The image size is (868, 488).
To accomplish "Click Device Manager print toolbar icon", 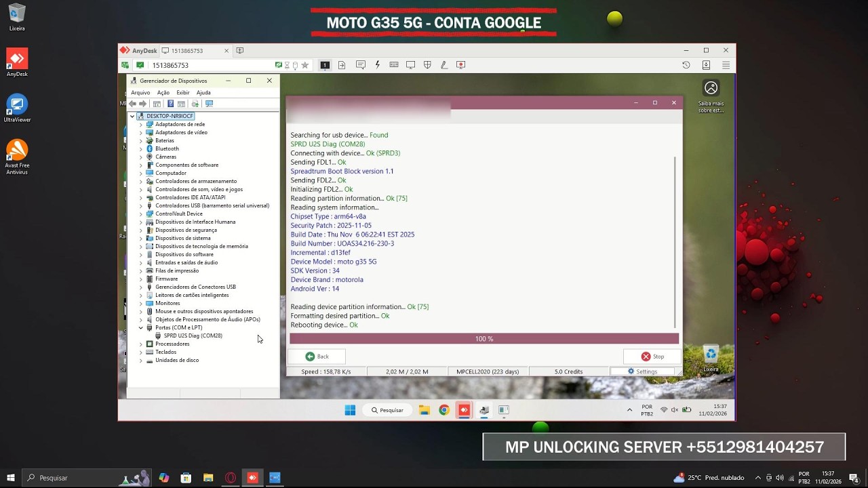I will click(x=195, y=104).
